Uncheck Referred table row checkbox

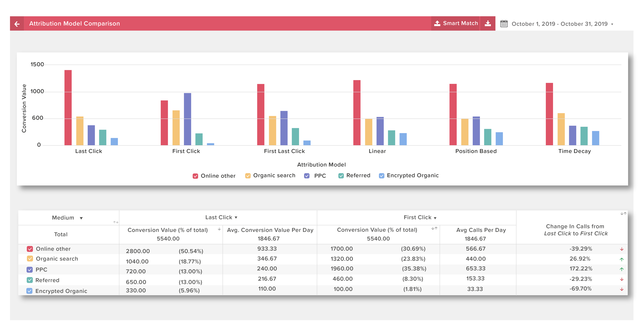pos(30,280)
